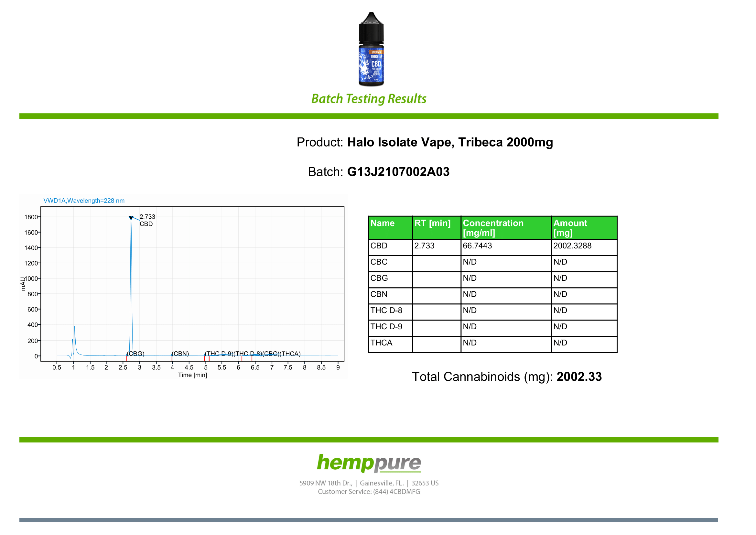Click the '2.733' RT cell in table
756x535 pixels.
pos(437,247)
